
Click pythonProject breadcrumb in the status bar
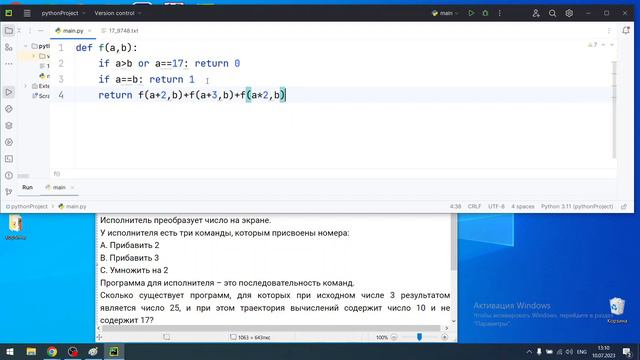point(27,207)
